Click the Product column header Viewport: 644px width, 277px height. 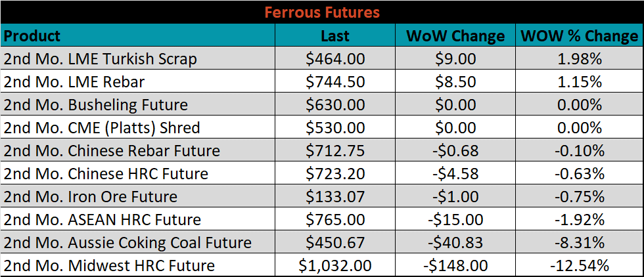point(137,35)
